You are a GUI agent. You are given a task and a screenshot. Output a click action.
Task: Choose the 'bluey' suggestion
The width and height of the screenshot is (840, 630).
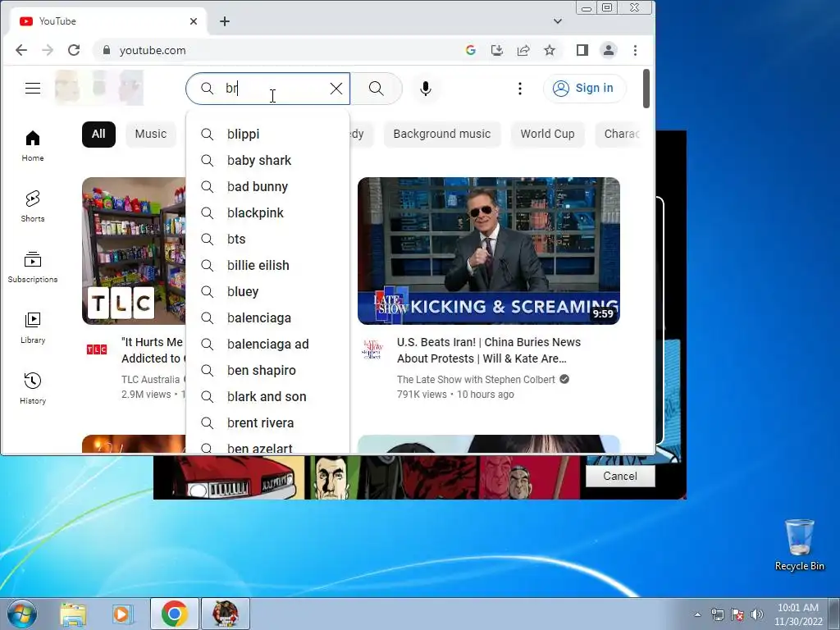[268, 291]
